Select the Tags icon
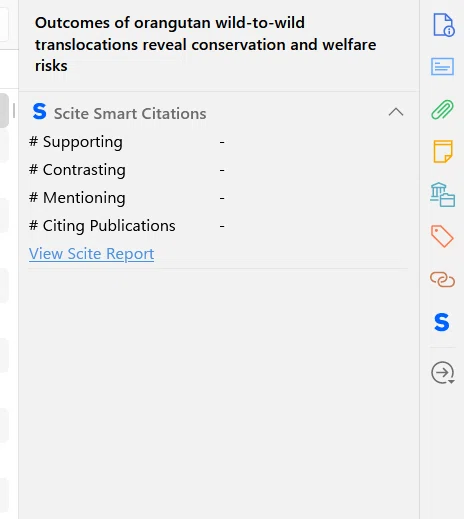The height and width of the screenshot is (519, 464). (442, 236)
